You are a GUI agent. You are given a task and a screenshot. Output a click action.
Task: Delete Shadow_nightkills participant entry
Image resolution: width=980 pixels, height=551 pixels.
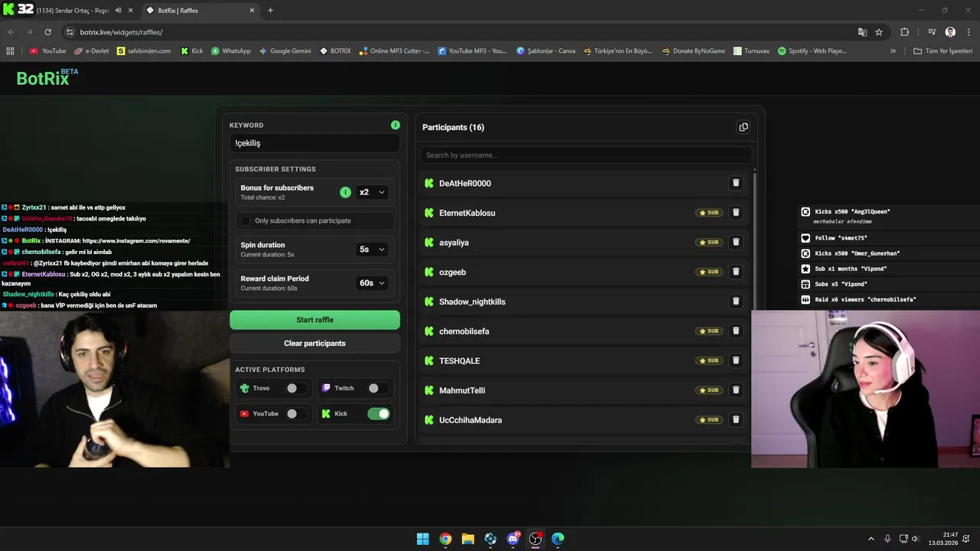point(736,302)
